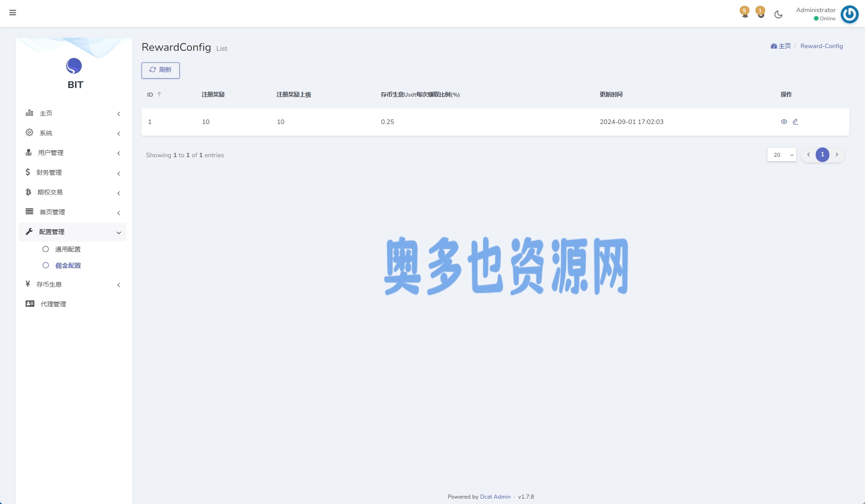Open the Dcat Admin footer link
The height and width of the screenshot is (504, 865).
tap(495, 497)
